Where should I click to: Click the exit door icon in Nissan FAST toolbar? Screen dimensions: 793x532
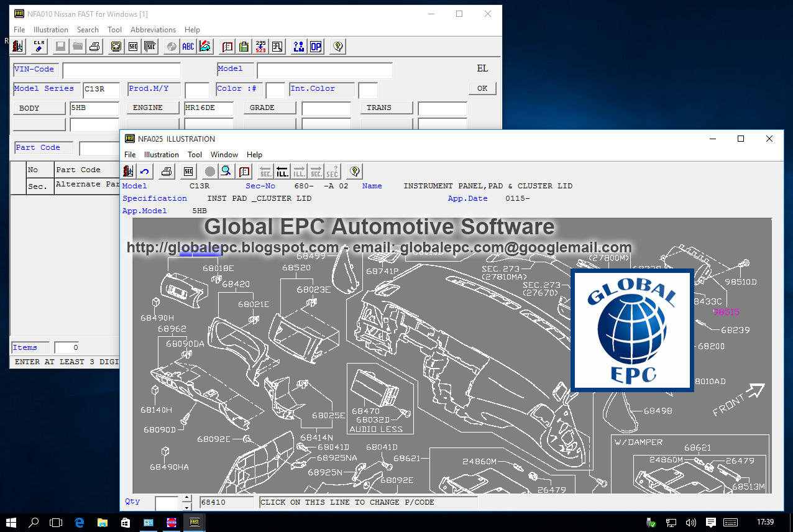(x=18, y=46)
